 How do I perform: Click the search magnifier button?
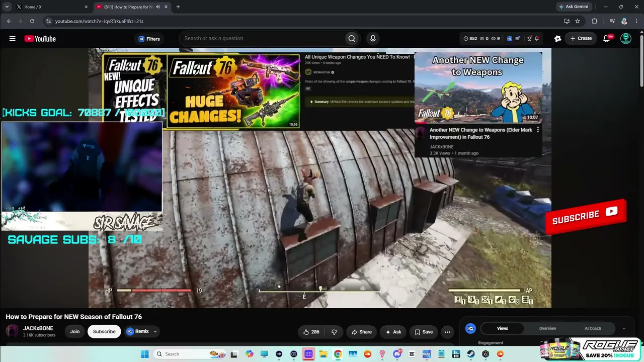[352, 39]
